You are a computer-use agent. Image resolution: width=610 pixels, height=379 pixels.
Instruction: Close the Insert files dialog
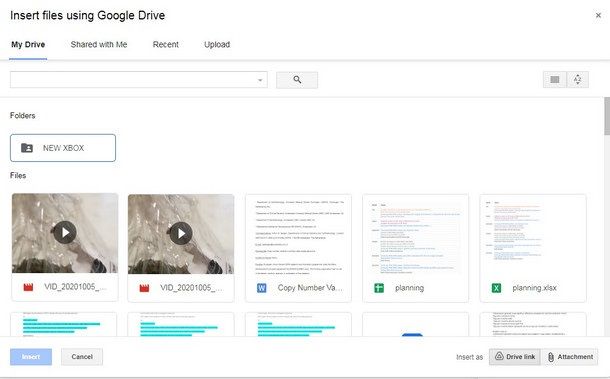coord(598,15)
